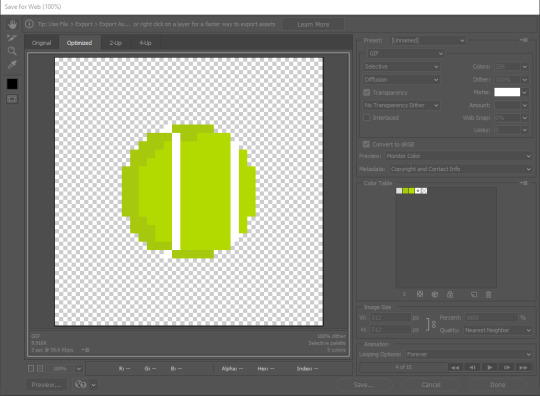Click the delete selected colors trash icon
Viewport: 540px width, 396px height.
pyautogui.click(x=488, y=294)
